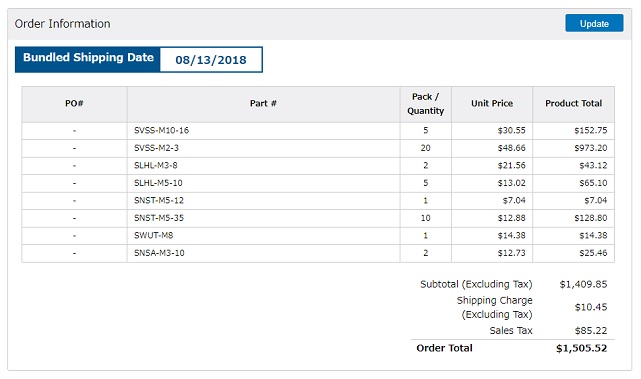The image size is (641, 379).
Task: Click the Update button
Action: pyautogui.click(x=594, y=23)
